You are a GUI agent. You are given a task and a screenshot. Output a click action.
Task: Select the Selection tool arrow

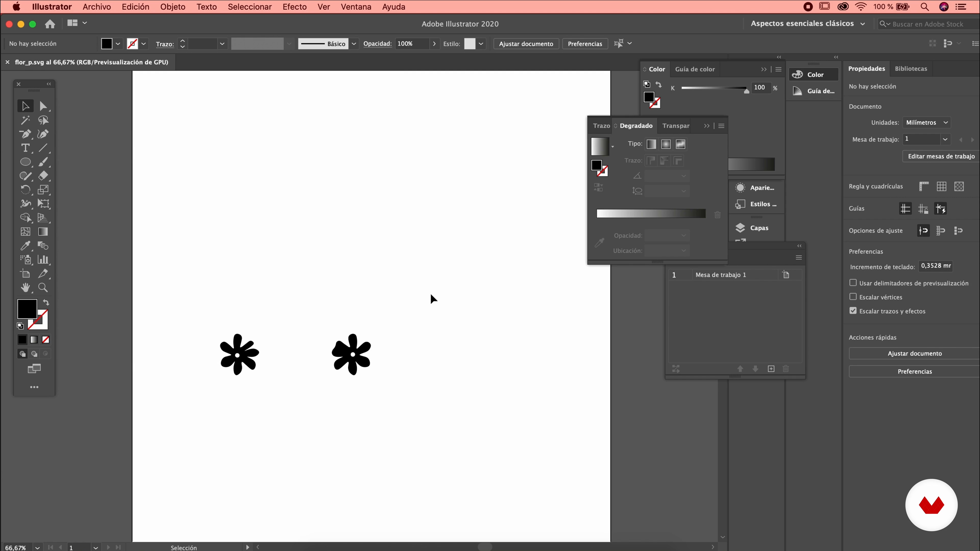(x=25, y=106)
